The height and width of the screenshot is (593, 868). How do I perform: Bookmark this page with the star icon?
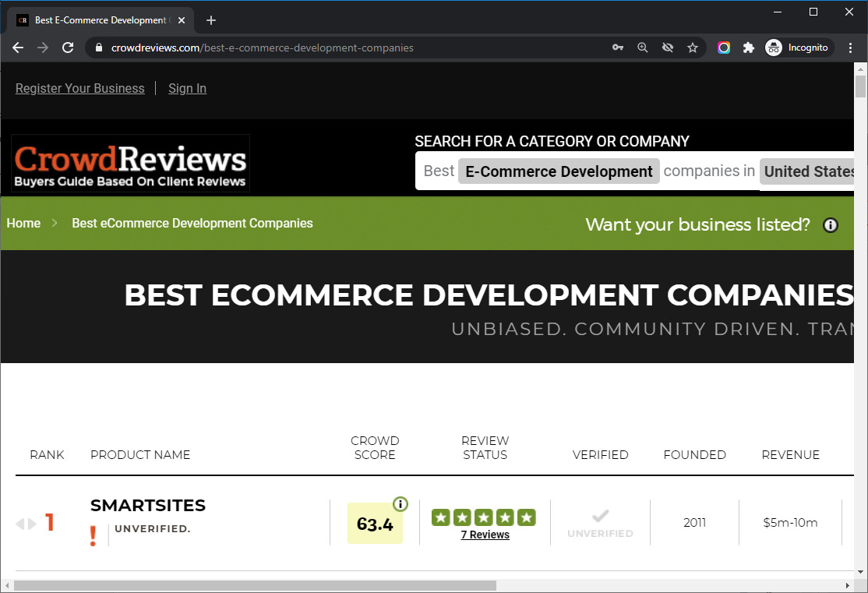pos(693,48)
